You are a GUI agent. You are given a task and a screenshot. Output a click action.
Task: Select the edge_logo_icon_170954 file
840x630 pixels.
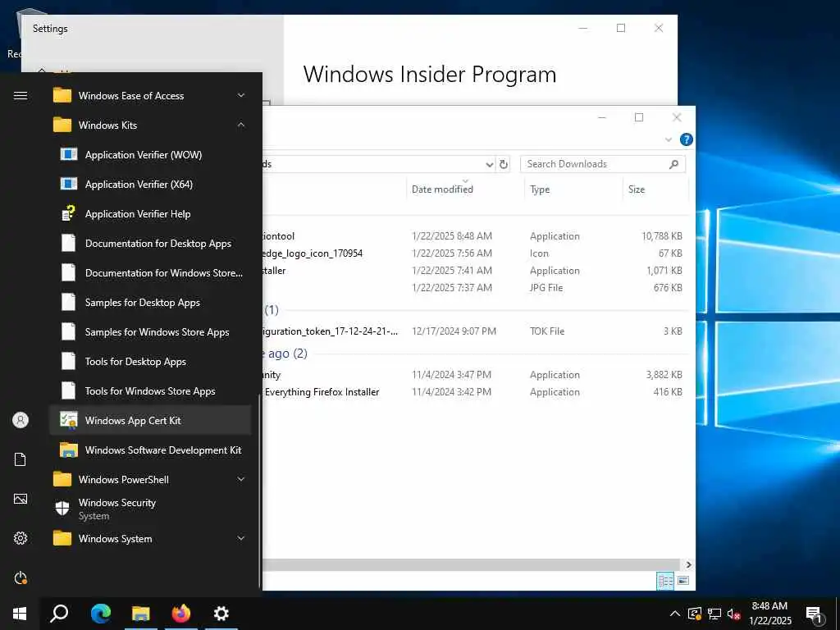pyautogui.click(x=313, y=253)
